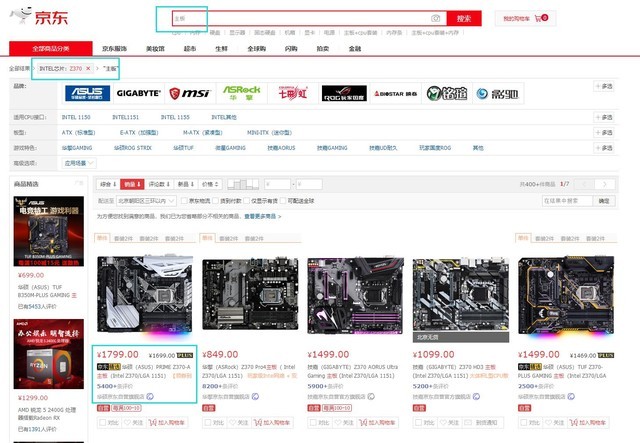Select INTEL1151 CPU socket filter
Viewport: 640px width, 443px height.
click(125, 117)
